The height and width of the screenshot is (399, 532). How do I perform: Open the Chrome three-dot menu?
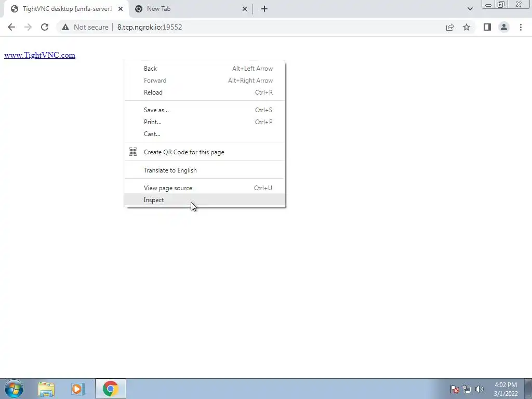[521, 27]
